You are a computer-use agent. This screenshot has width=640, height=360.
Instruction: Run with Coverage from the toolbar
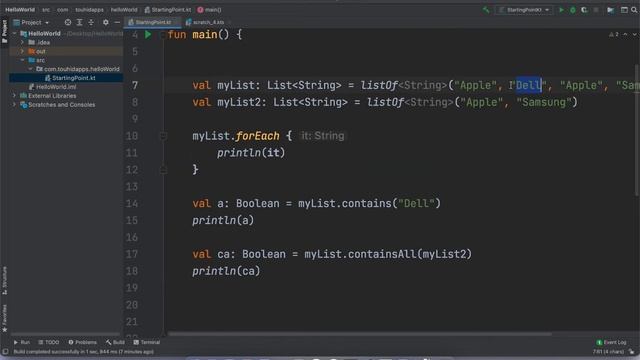584,10
